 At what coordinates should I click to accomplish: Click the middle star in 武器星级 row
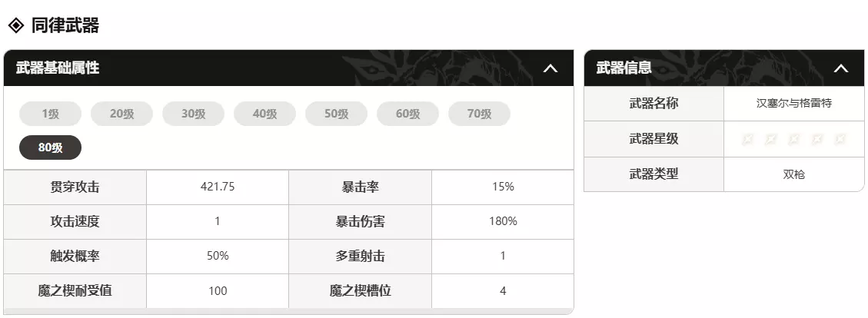[794, 139]
